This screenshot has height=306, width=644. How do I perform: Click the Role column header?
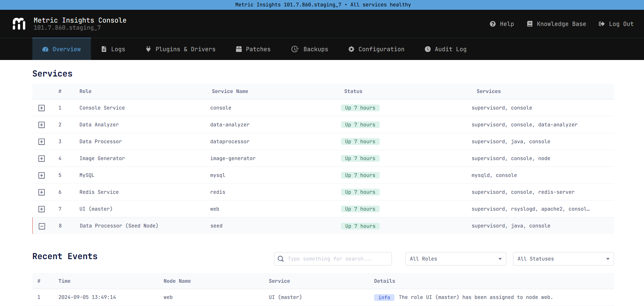86,91
